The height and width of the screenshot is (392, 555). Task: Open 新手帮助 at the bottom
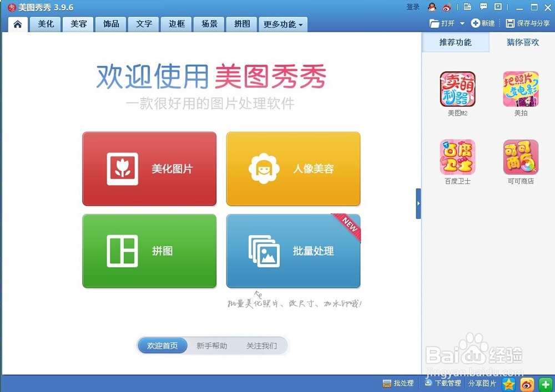211,345
